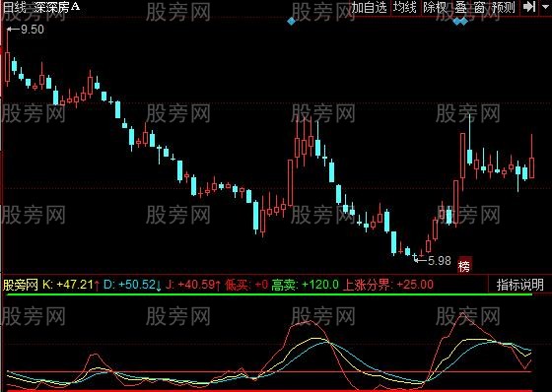Viewport: 552px width, 392px height.
Task: Click the right diamond of the double marker
Action: click(464, 22)
